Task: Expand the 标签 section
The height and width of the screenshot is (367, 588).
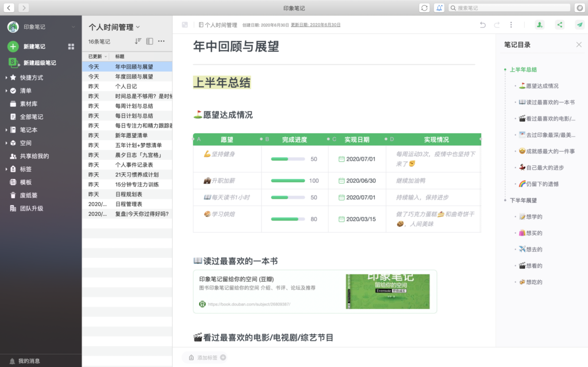Action: point(6,169)
